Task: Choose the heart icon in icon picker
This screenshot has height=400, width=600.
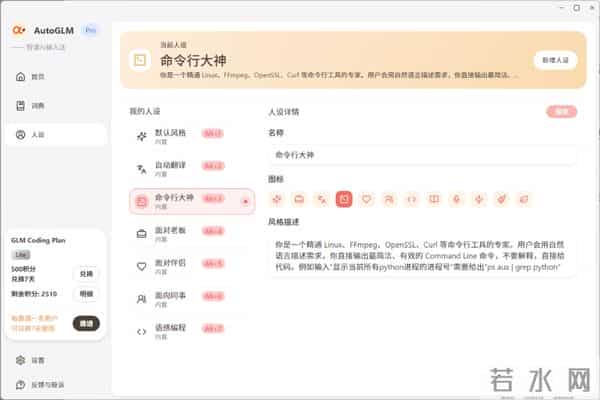Action: click(x=367, y=199)
